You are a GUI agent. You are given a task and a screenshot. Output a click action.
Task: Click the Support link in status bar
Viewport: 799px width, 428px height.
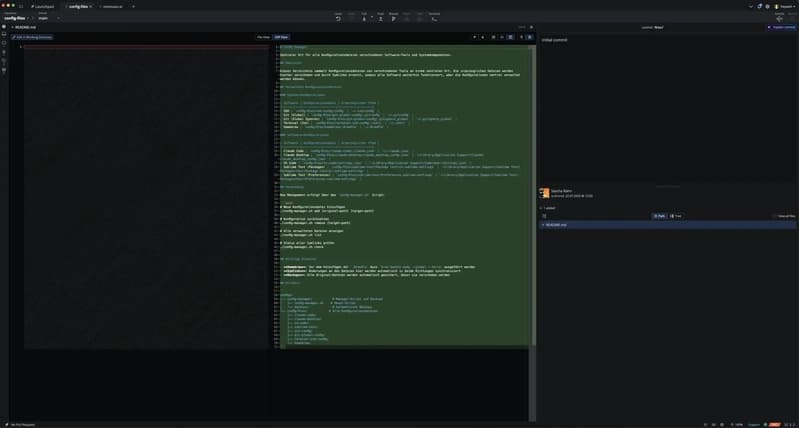click(754, 424)
